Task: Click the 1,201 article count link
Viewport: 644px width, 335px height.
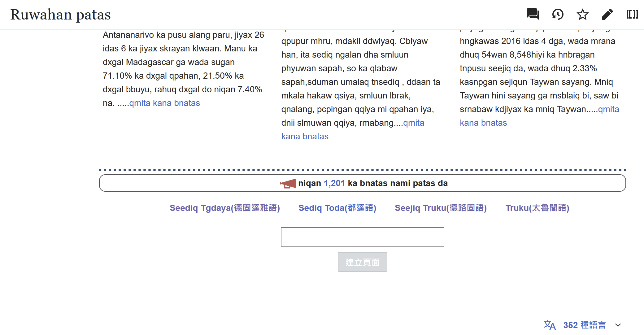Action: point(334,183)
